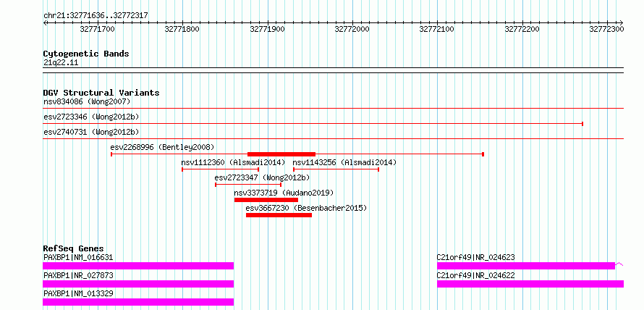
Task: Click the red span feature under nsv1143256
Action: [336, 169]
